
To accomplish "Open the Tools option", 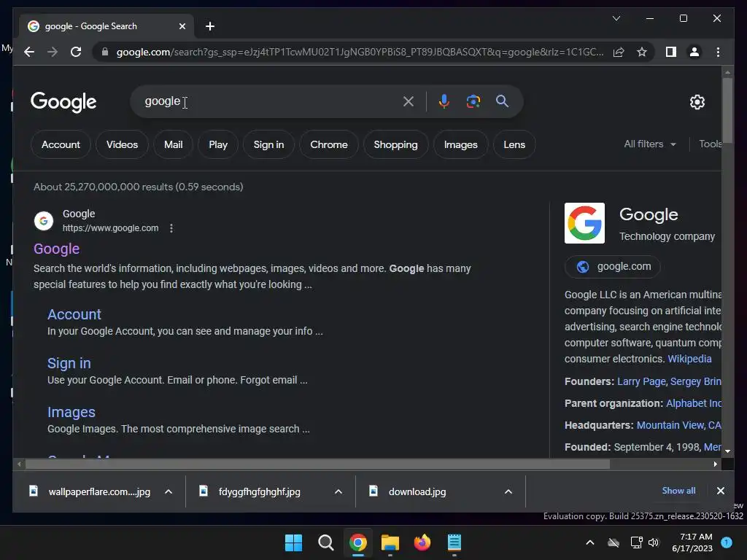I will pyautogui.click(x=711, y=144).
